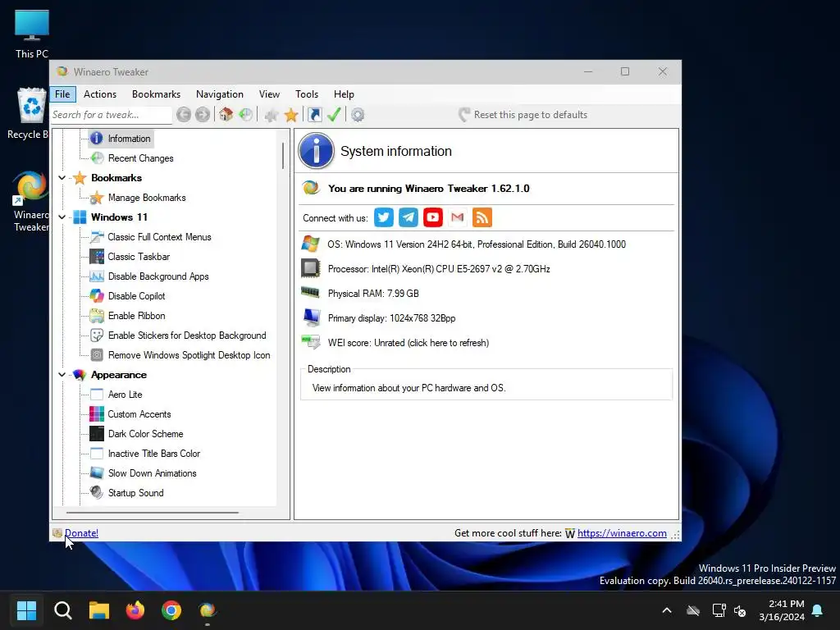Click the grayed star remove-bookmark icon
Image resolution: width=840 pixels, height=630 pixels.
272,115
